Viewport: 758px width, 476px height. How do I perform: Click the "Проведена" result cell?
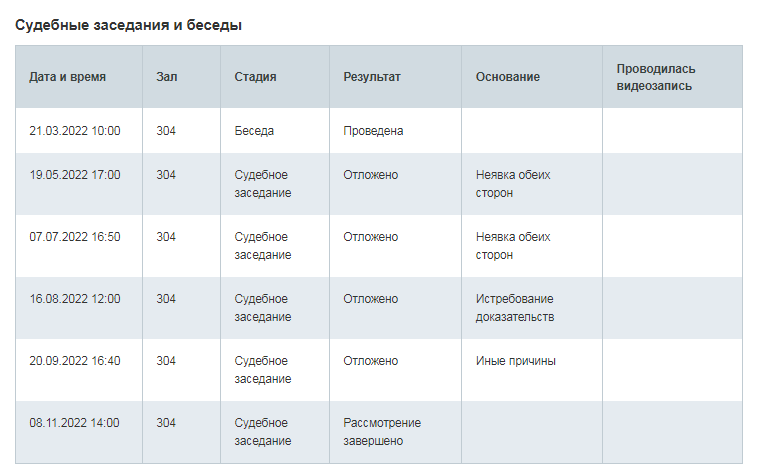pyautogui.click(x=373, y=131)
